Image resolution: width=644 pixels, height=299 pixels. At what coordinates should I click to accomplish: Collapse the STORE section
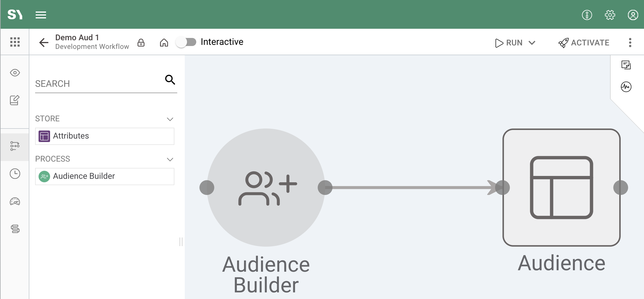tap(170, 119)
